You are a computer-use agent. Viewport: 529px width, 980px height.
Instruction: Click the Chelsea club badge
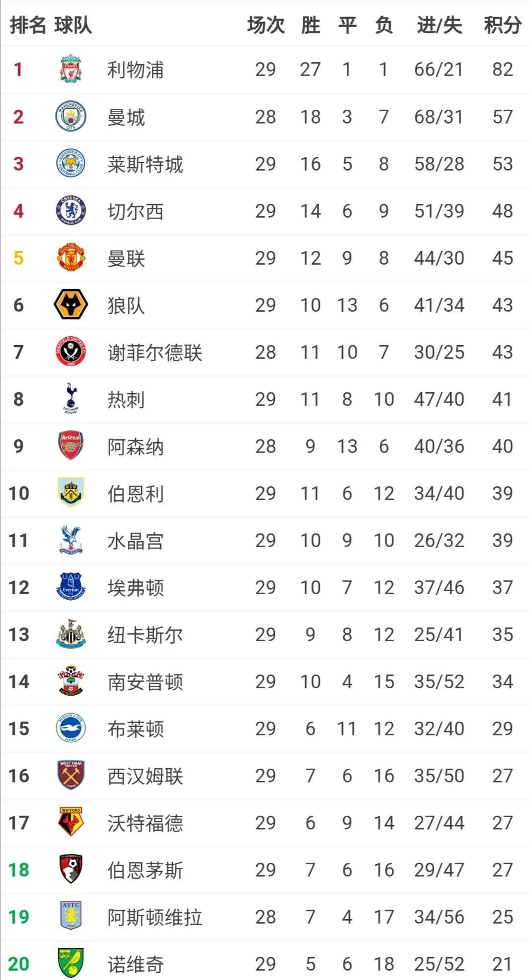pos(71,210)
